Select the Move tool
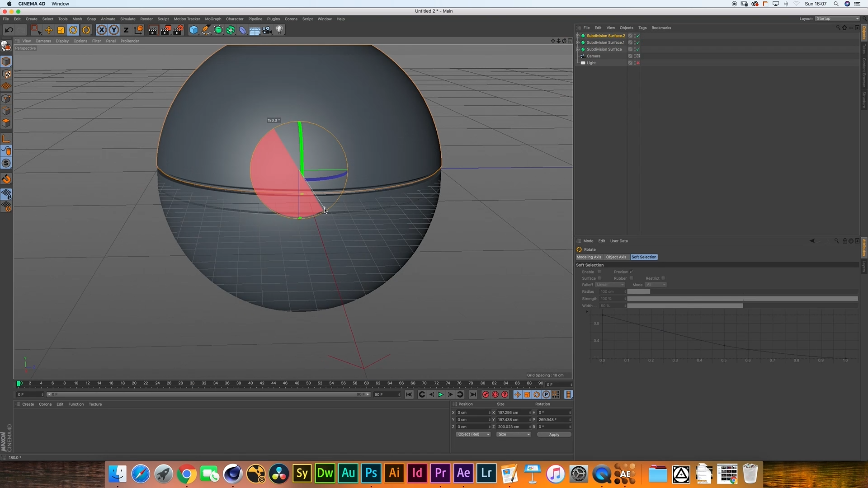Viewport: 868px width, 488px height. pos(48,30)
